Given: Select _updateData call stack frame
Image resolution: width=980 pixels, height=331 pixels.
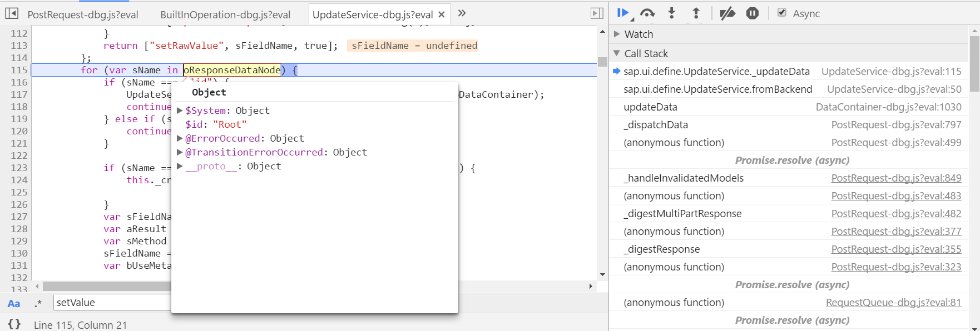Looking at the screenshot, I should click(789, 71).
